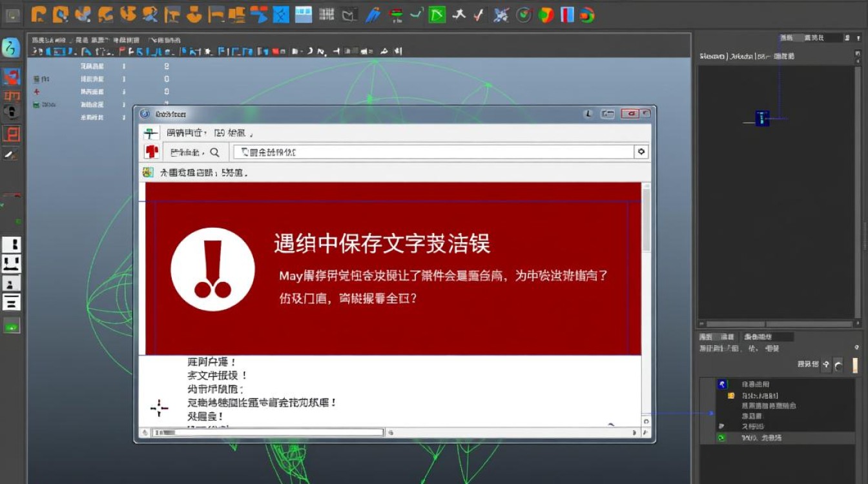Click the blue envelope-like shelf icon

click(x=281, y=14)
